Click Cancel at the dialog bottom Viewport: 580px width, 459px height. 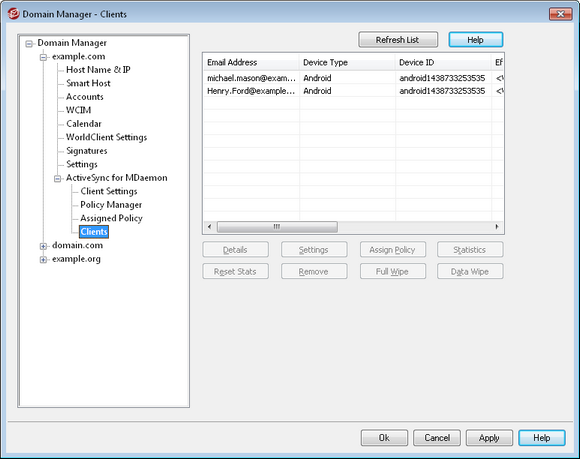click(437, 438)
